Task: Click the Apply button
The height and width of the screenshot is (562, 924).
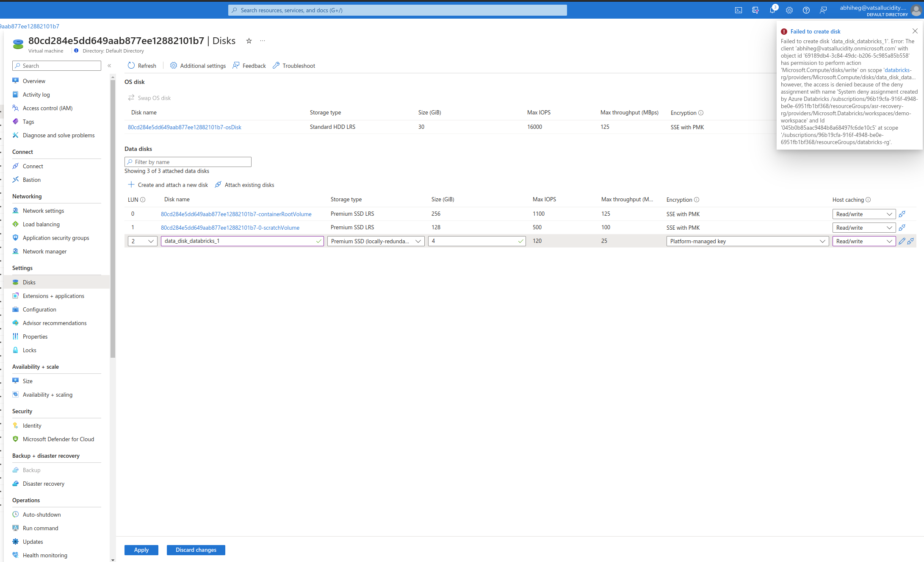Action: (x=141, y=550)
